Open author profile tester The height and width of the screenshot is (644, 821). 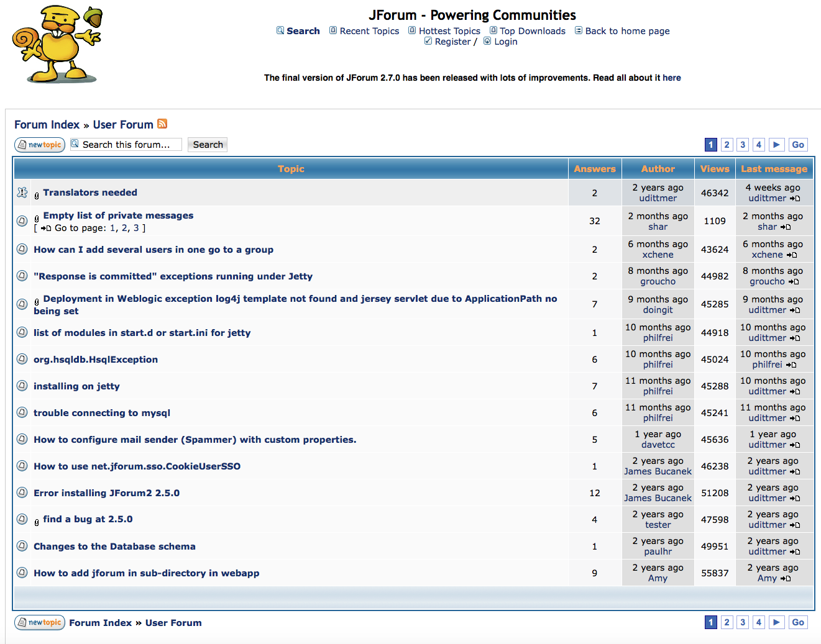pyautogui.click(x=658, y=525)
